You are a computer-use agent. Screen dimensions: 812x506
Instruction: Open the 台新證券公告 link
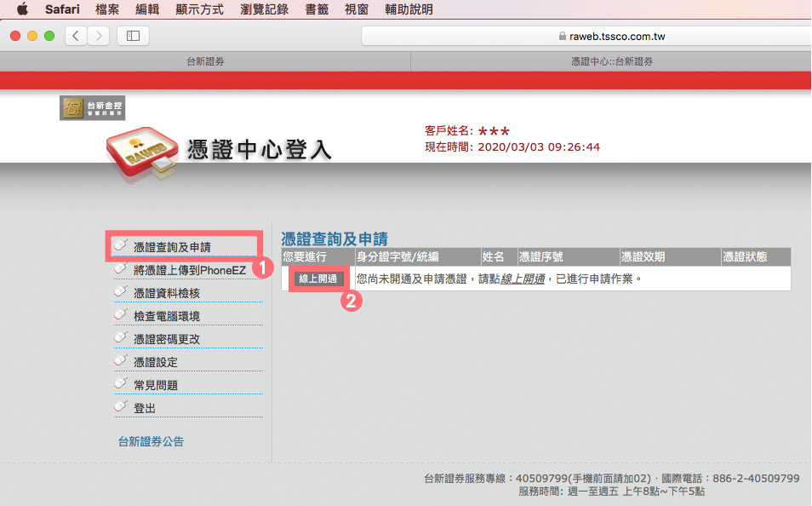(x=151, y=442)
